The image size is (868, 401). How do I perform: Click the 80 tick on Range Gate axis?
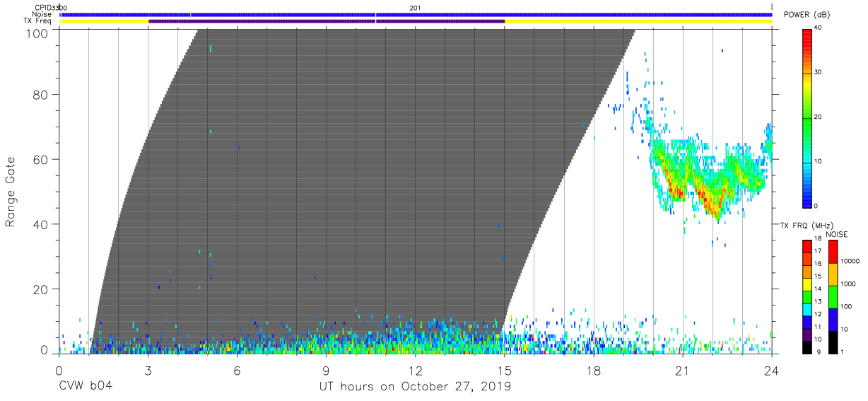(x=40, y=94)
